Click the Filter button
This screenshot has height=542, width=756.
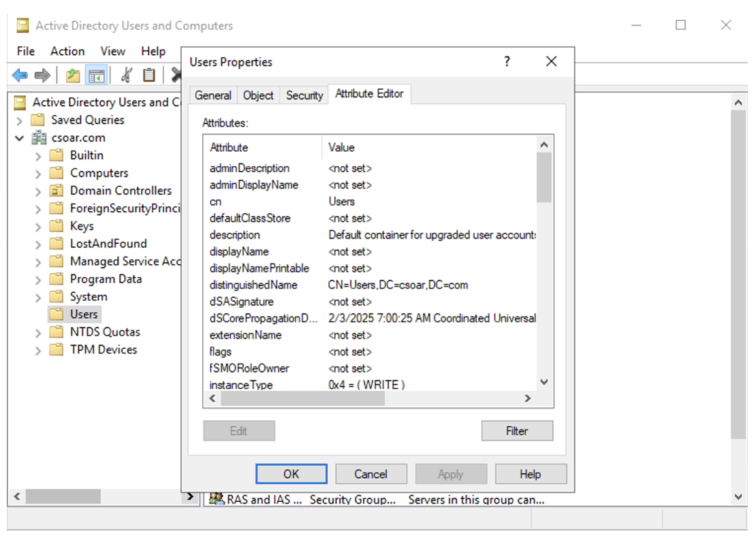click(516, 430)
